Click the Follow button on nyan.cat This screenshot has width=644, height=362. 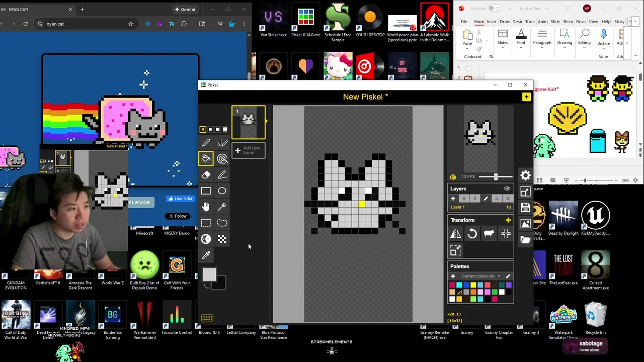pyautogui.click(x=178, y=216)
